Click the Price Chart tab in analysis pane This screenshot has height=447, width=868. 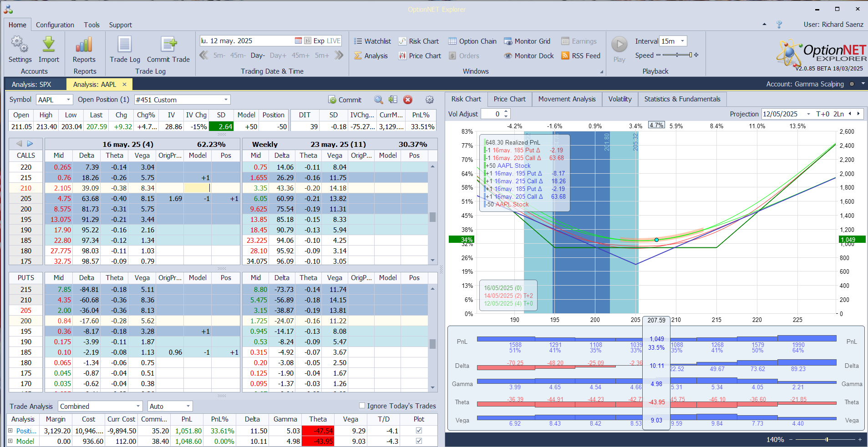coord(509,99)
